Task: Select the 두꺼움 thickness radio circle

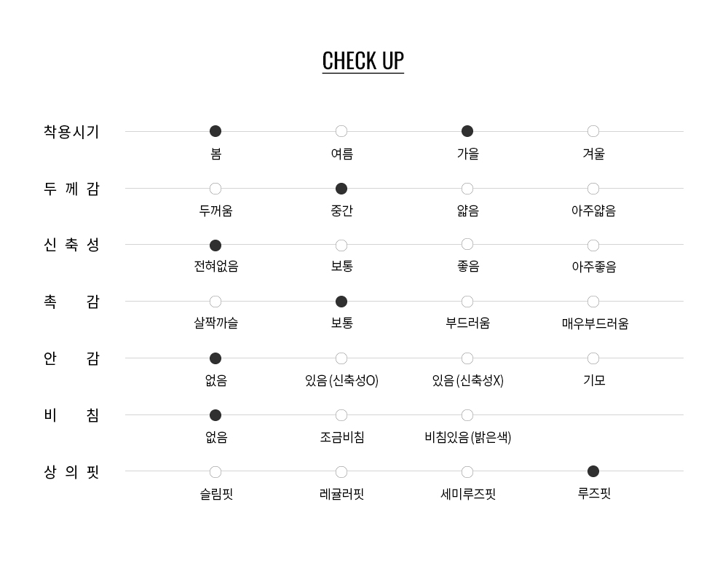Action: point(215,189)
